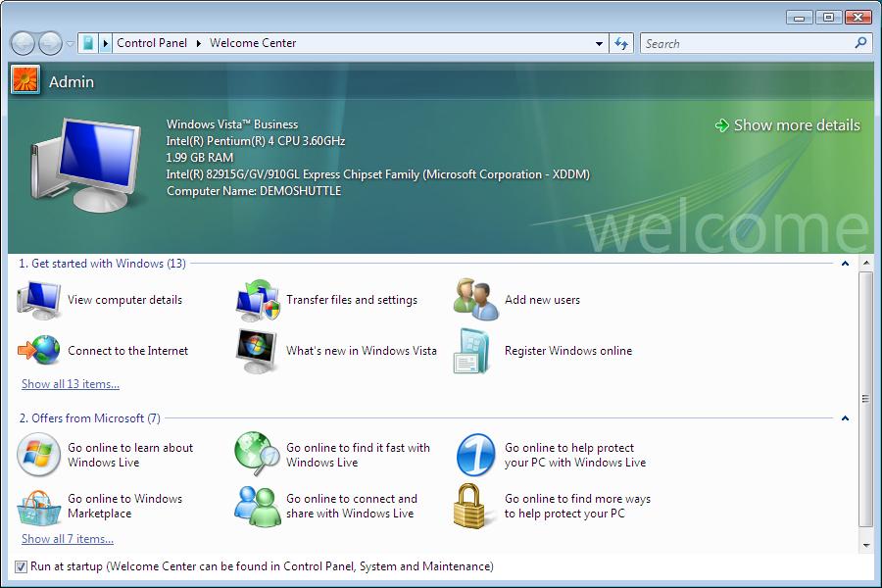Collapse the Get started with Windows section
This screenshot has height=588, width=882.
pos(845,264)
